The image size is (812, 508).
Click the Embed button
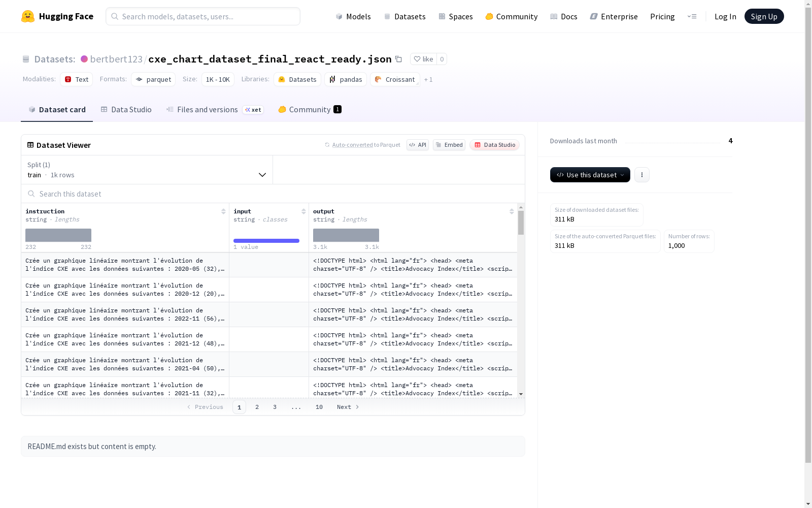click(449, 145)
